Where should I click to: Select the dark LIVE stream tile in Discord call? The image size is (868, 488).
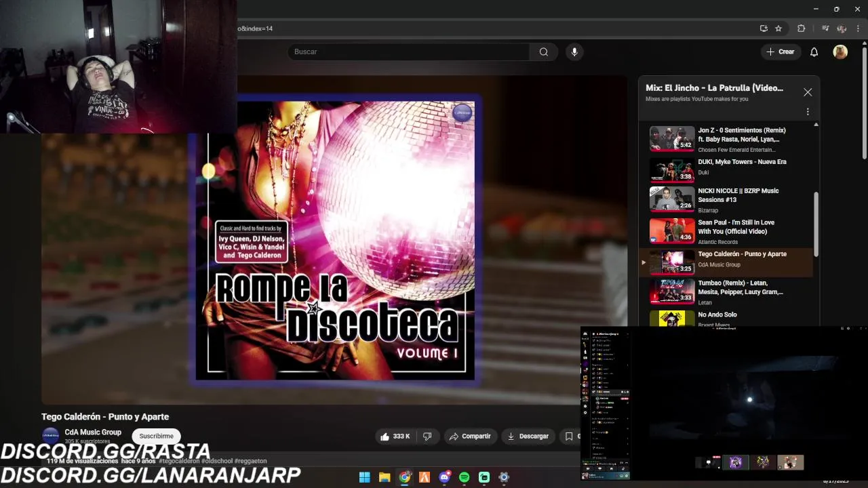(709, 462)
